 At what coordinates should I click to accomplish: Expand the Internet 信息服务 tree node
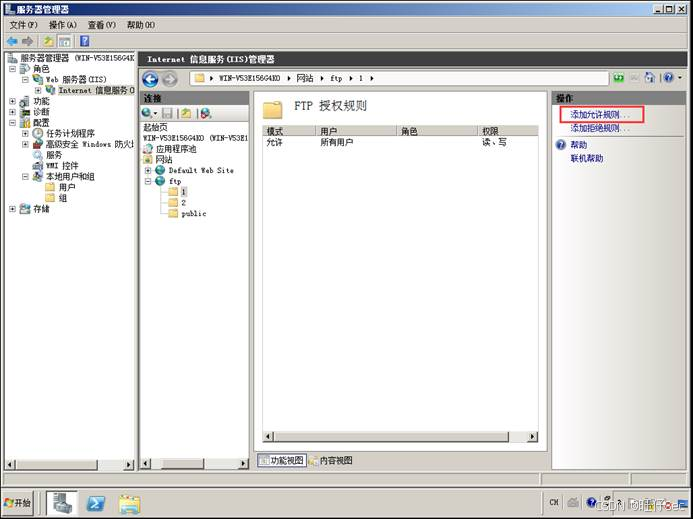(x=39, y=90)
